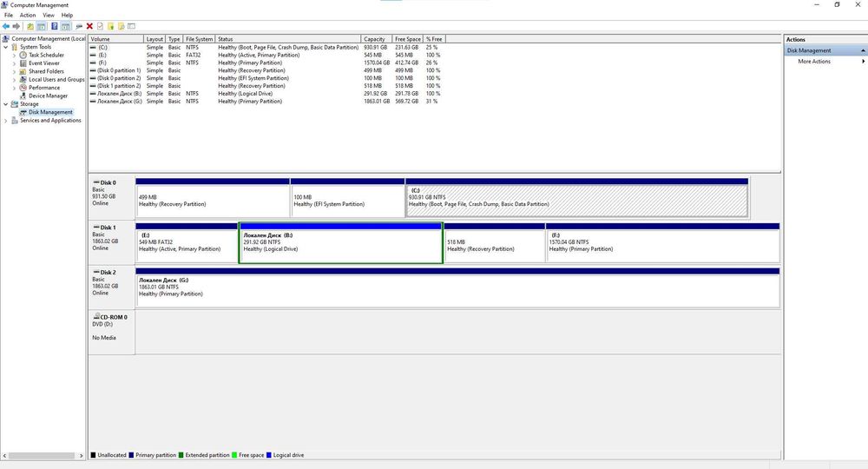Screen dimensions: 868x469
Task: Sort by the Capacity column header
Action: (377, 39)
